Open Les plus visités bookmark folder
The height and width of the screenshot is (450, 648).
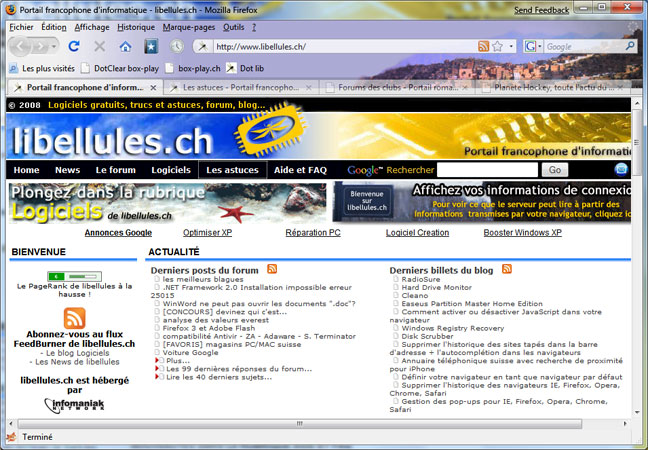click(x=42, y=68)
